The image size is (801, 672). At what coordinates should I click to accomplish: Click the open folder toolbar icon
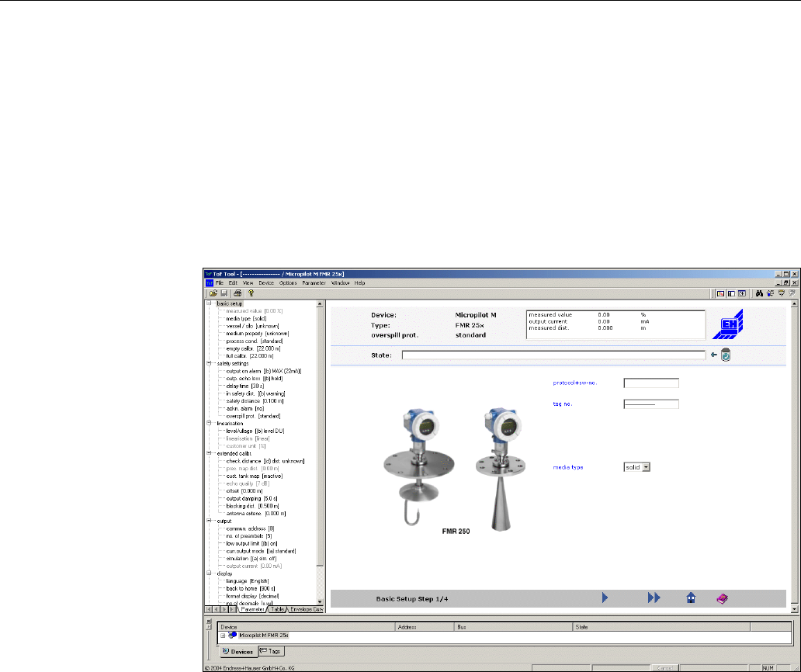[x=213, y=293]
